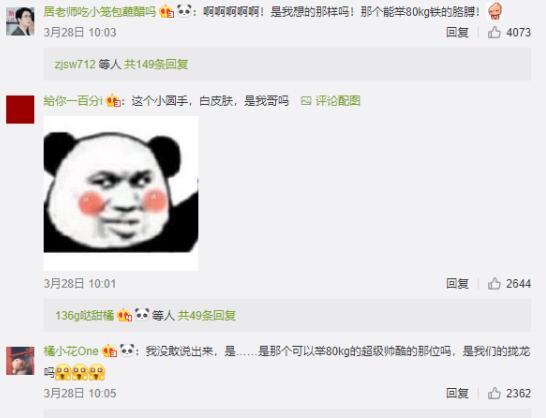Viewport: 546px width, 418px height.
Task: Click member badge next to 居老师吃小笼包蘸醋吗
Action: pyautogui.click(x=167, y=13)
